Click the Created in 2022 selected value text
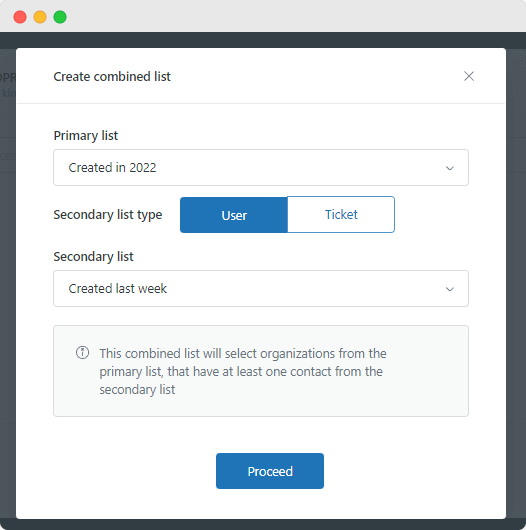 (x=113, y=168)
